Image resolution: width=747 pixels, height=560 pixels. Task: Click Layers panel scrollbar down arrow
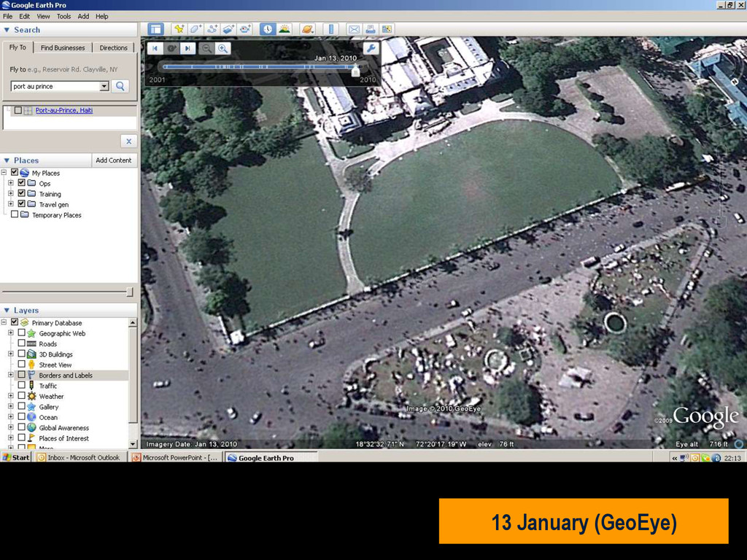pyautogui.click(x=133, y=444)
